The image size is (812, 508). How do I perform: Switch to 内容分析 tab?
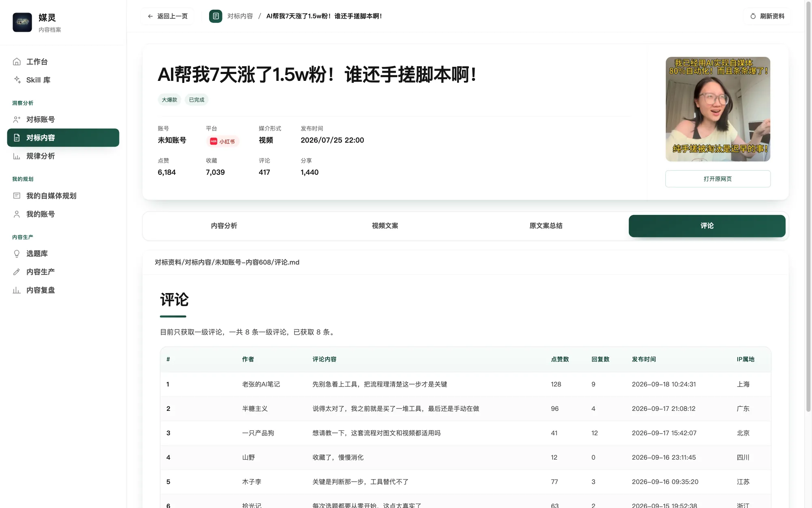[224, 226]
